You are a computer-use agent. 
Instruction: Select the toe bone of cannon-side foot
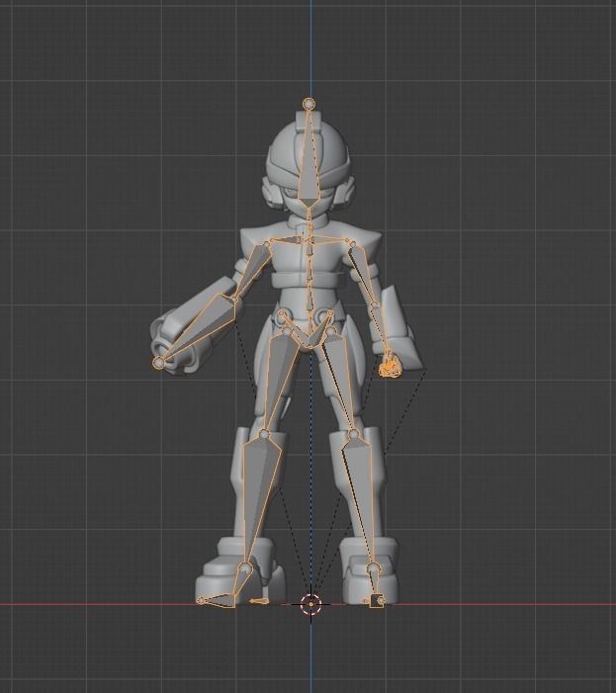click(217, 601)
